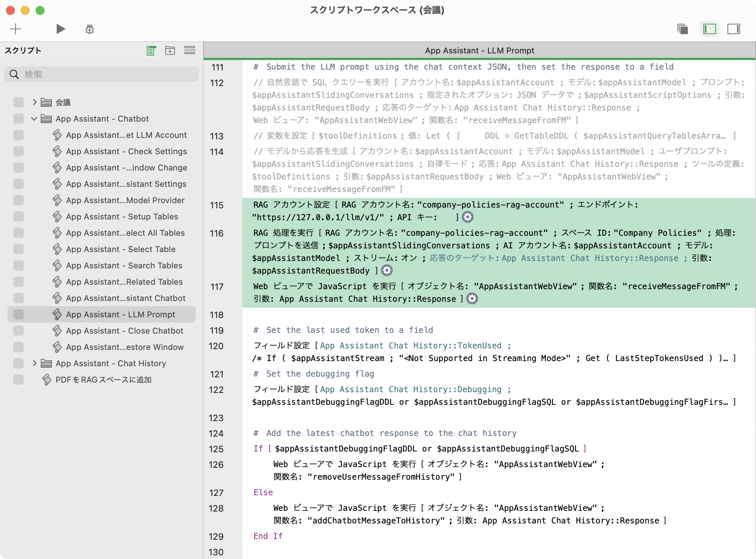Viewport: 756px width, 559px height.
Task: Toggle checkbox for App Assistant - Chat History
Action: point(19,363)
